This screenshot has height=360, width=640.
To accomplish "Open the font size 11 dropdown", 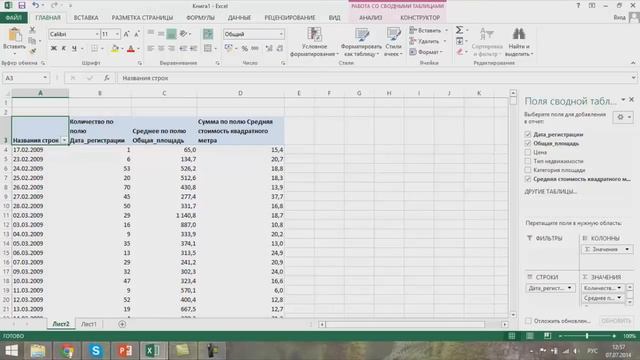I will click(118, 34).
